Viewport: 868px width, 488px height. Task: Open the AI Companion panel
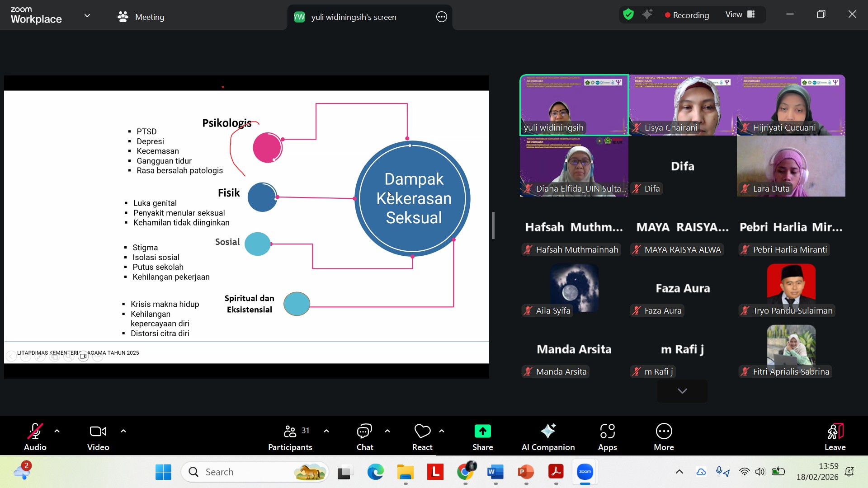point(548,437)
